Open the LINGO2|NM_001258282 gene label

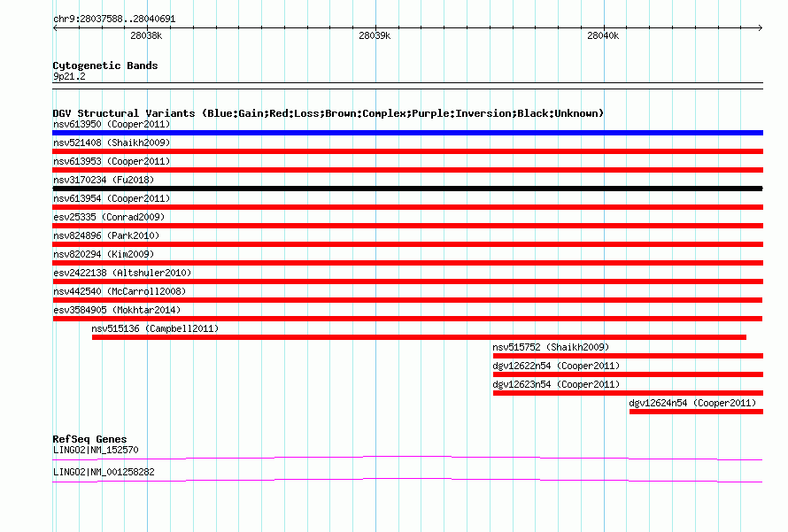104,472
